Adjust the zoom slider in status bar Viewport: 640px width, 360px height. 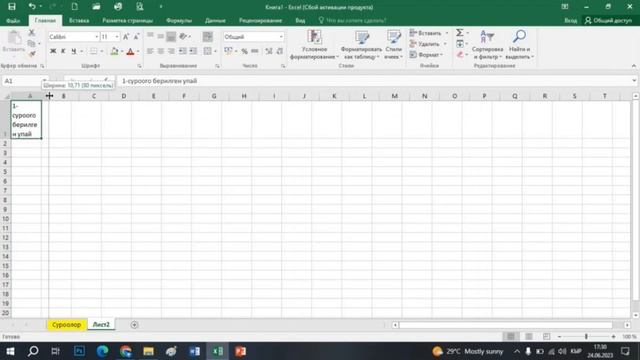click(586, 336)
